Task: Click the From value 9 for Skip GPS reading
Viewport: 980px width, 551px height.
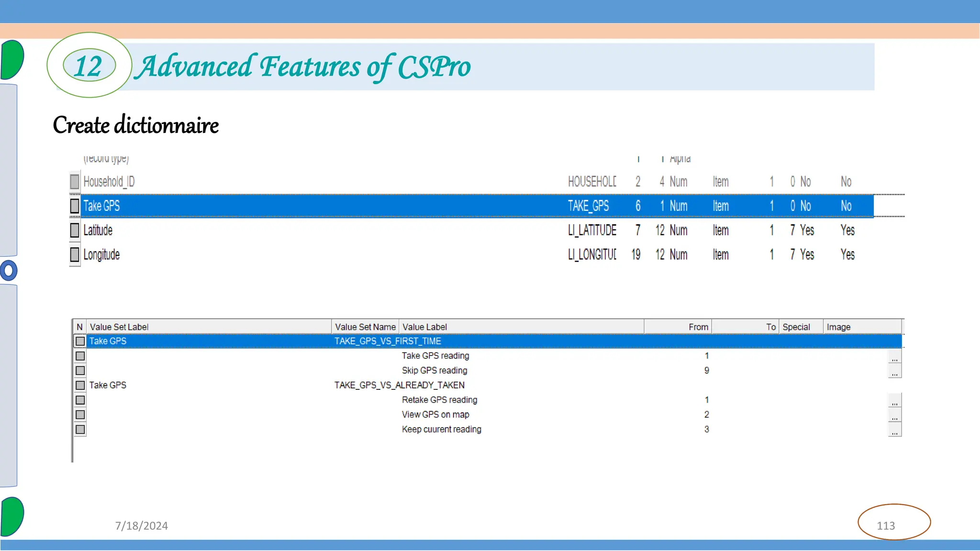Action: [706, 371]
